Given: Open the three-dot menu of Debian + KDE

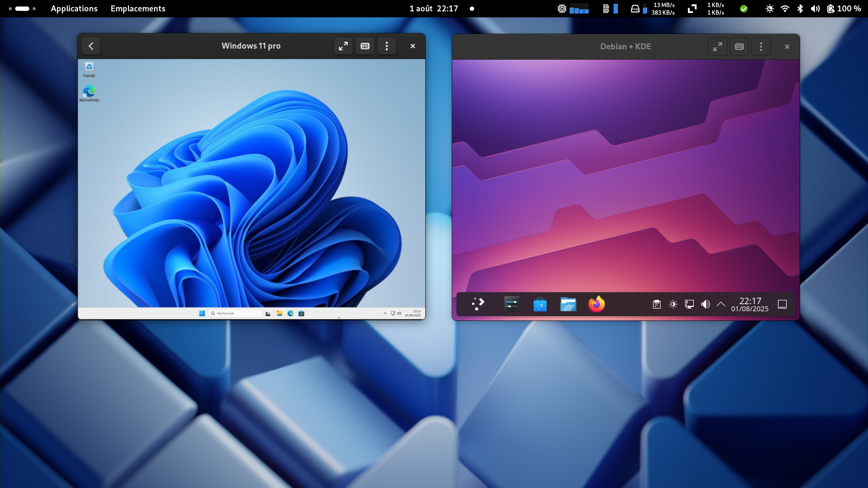Looking at the screenshot, I should 761,47.
